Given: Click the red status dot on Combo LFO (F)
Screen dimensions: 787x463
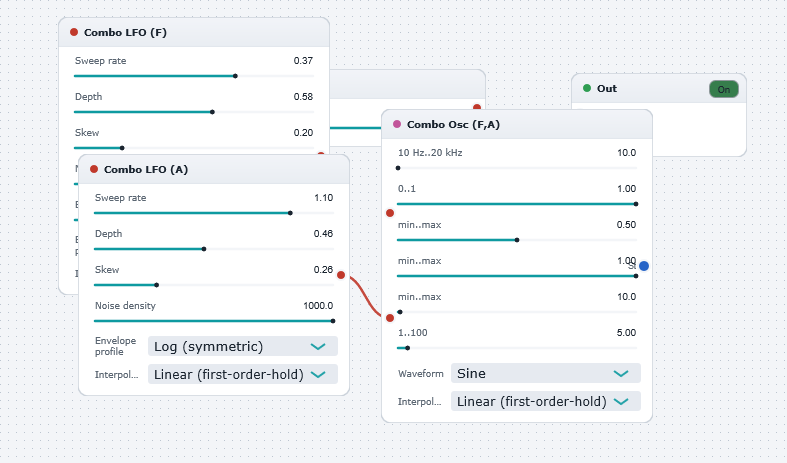Looking at the screenshot, I should 74,32.
